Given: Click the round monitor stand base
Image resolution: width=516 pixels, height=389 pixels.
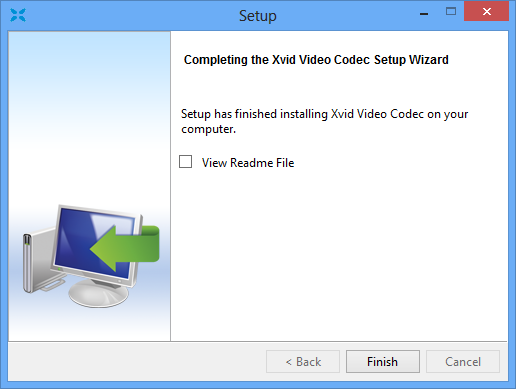Looking at the screenshot, I should click(99, 294).
